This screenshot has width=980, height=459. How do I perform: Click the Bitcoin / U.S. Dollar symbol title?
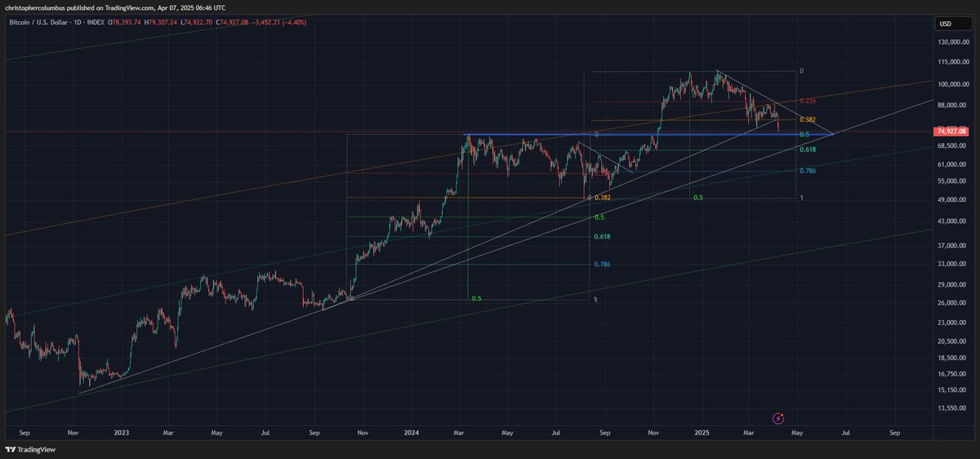pyautogui.click(x=38, y=22)
